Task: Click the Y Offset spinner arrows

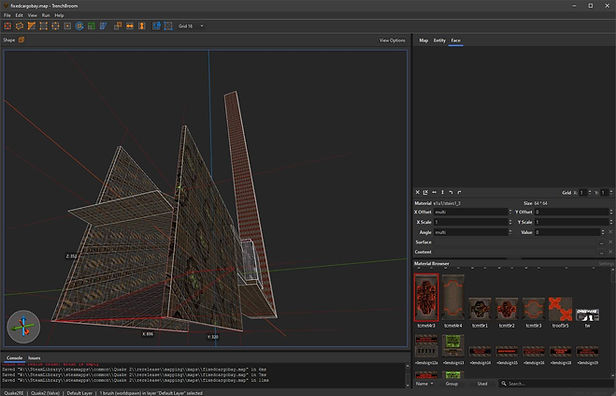Action: (x=611, y=212)
